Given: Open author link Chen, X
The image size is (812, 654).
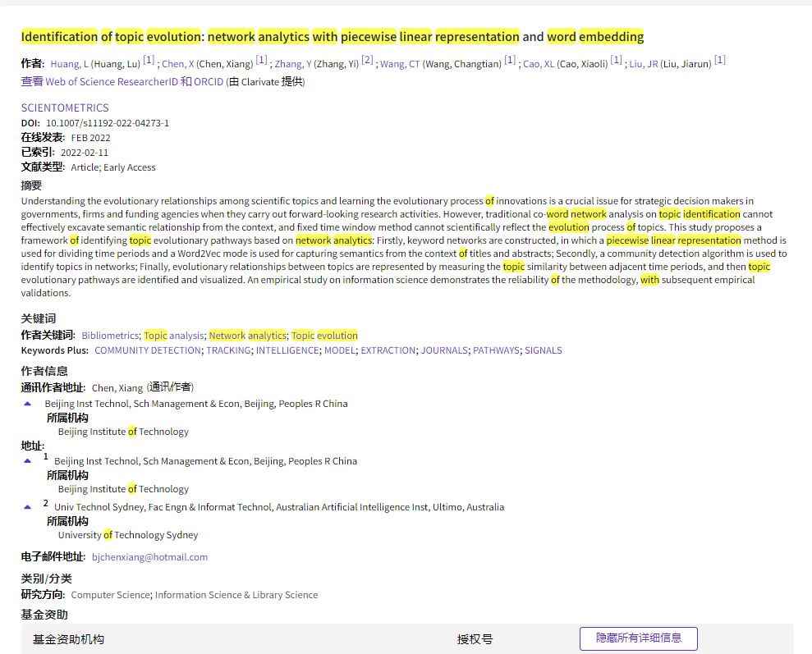Looking at the screenshot, I should coord(178,64).
